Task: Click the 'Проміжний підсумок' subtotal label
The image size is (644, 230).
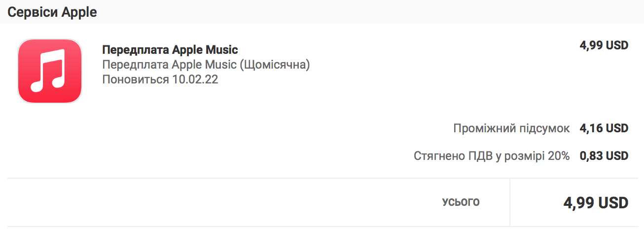Action: coord(511,129)
